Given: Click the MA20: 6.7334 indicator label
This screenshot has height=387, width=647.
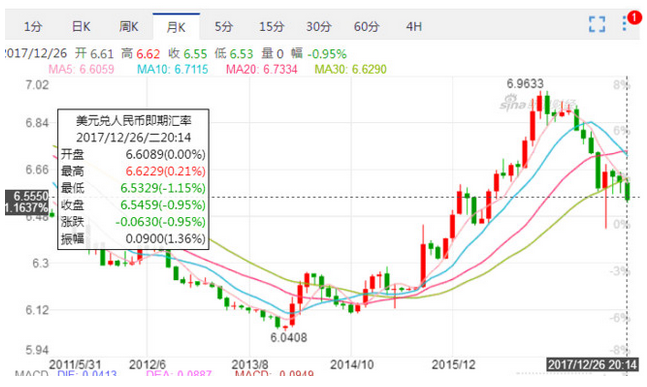Looking at the screenshot, I should pos(262,69).
